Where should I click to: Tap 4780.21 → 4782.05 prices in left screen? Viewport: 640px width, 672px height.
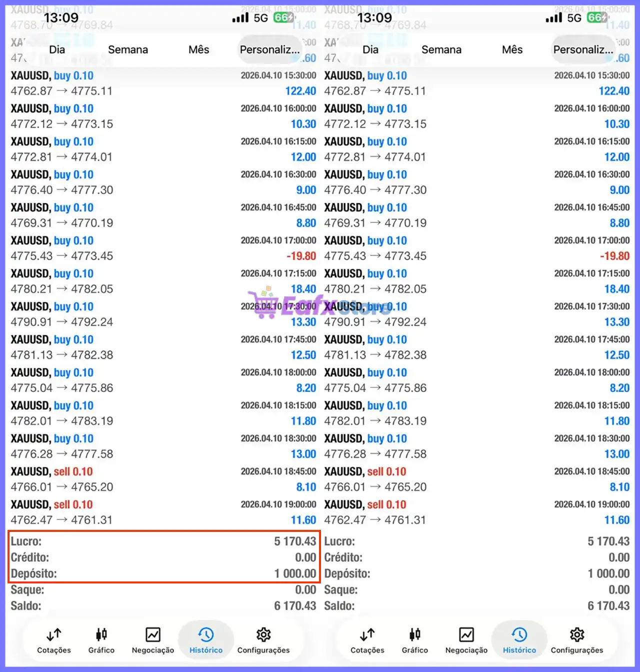click(x=61, y=289)
